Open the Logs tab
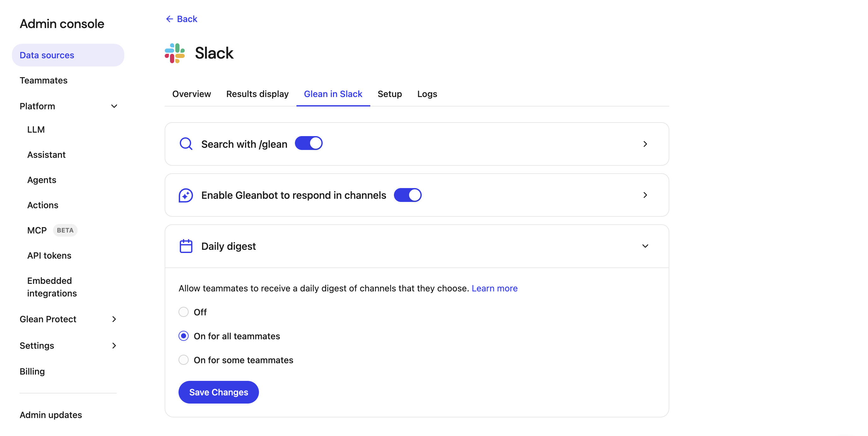The height and width of the screenshot is (436, 868). [427, 94]
